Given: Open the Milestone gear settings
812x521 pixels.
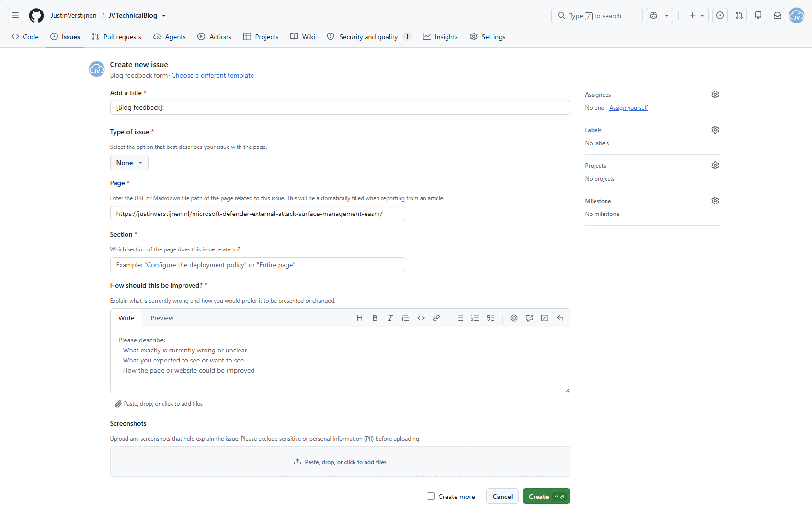Looking at the screenshot, I should tap(715, 201).
